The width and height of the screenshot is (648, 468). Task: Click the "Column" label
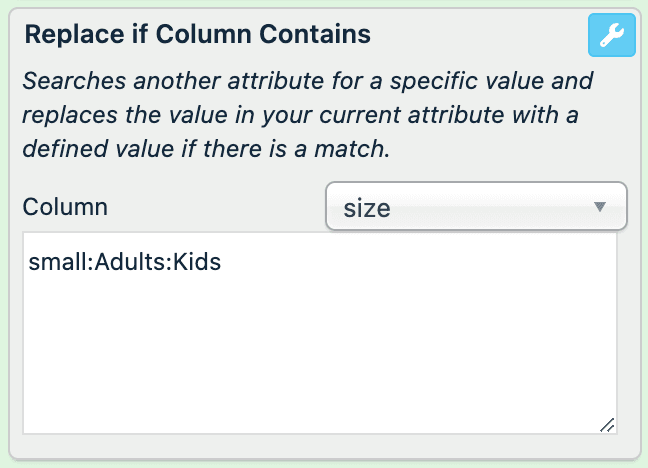tap(65, 207)
